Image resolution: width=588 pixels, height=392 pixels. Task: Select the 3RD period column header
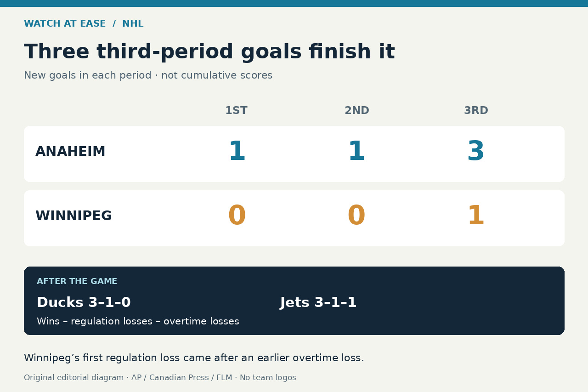point(476,110)
